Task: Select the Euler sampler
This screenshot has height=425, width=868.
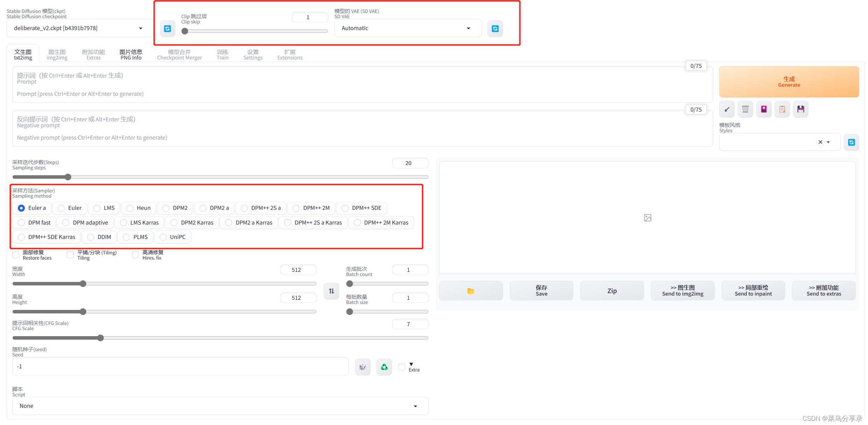Action: (70, 208)
